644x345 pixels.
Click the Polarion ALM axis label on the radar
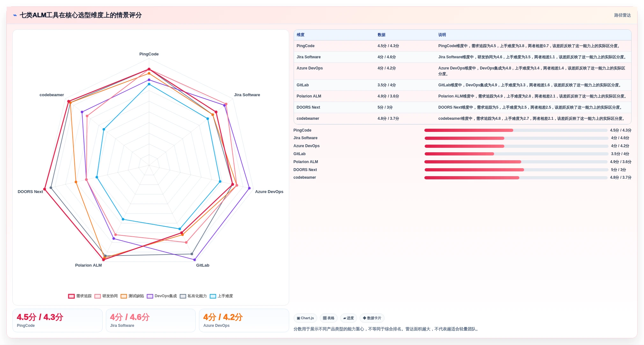[x=88, y=265]
